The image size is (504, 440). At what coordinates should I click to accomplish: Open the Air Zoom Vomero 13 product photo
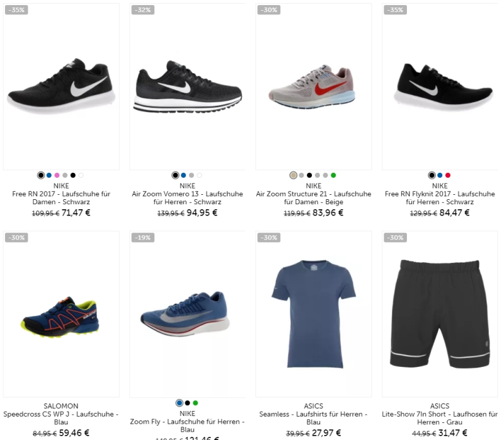[187, 86]
